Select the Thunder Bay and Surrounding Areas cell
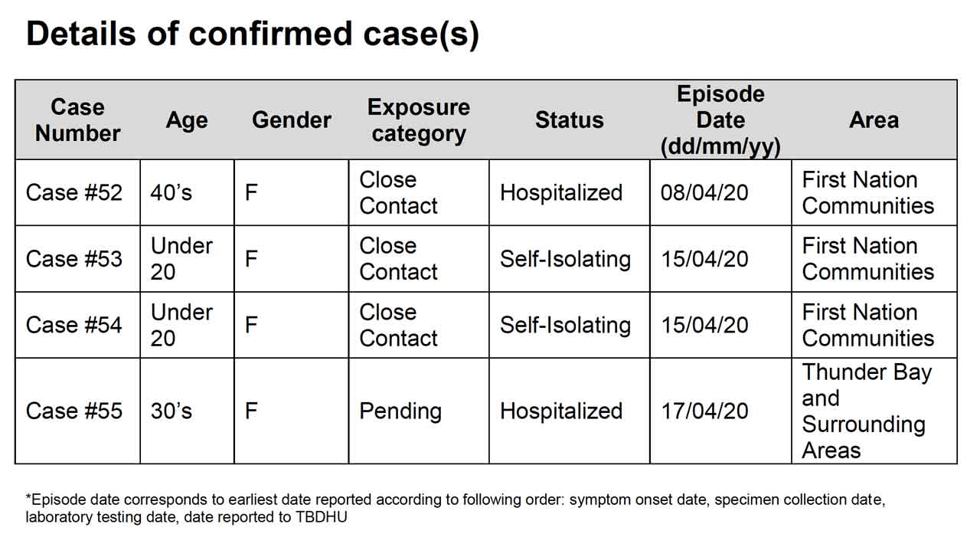Viewport: 980px width, 534px height. point(866,411)
